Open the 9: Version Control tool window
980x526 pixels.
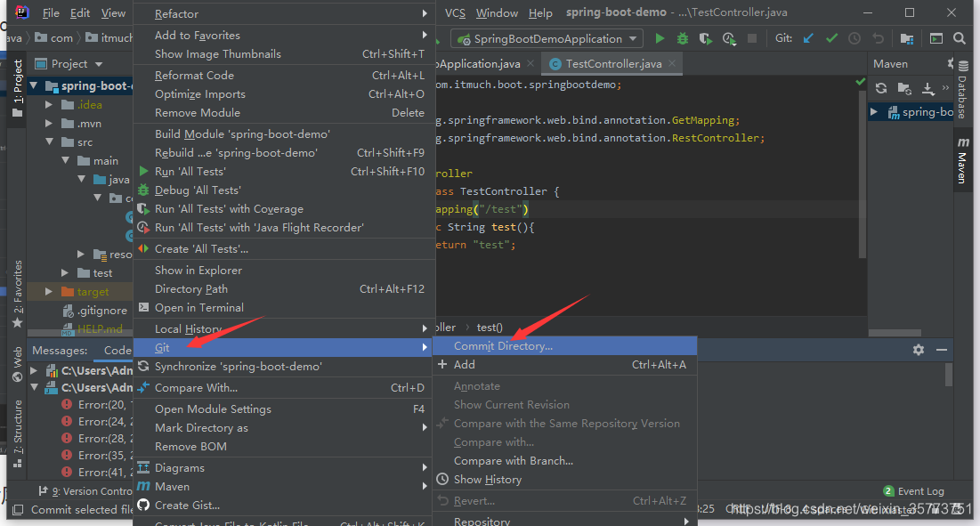(x=85, y=491)
